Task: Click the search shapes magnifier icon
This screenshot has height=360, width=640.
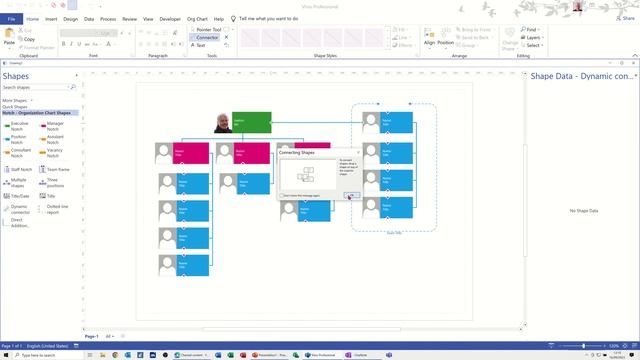Action: [73, 87]
